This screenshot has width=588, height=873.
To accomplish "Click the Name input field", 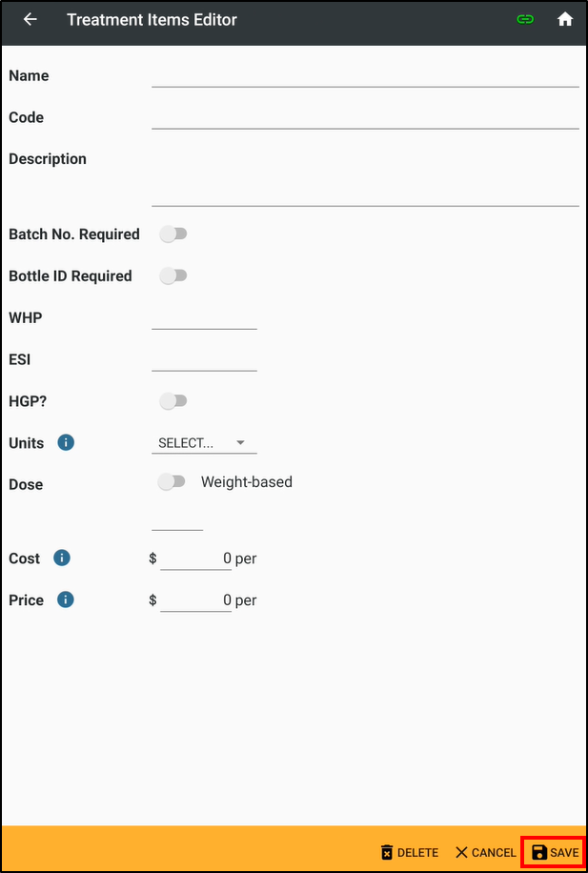I will pyautogui.click(x=365, y=81).
